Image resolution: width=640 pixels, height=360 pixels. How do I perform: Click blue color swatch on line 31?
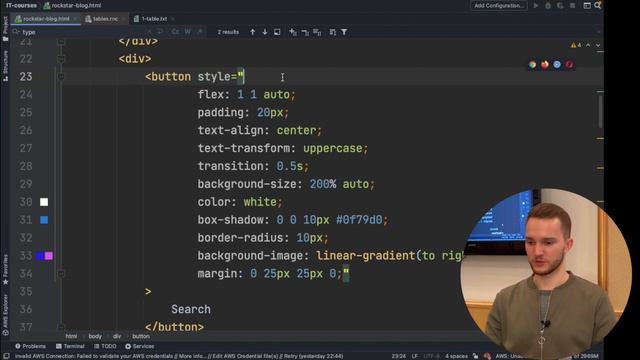[44, 220]
